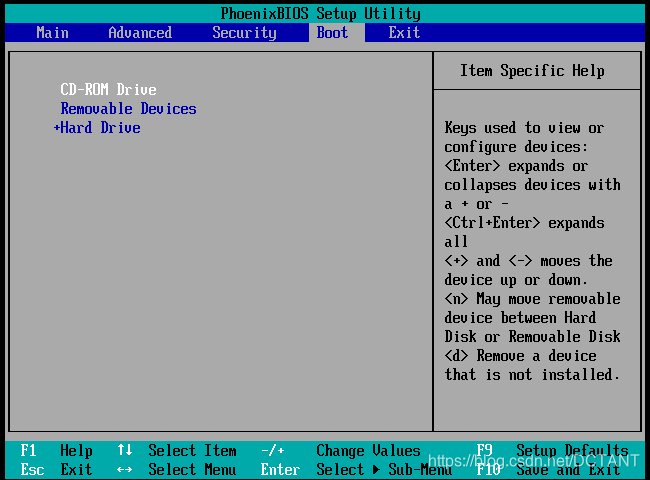Go to the Exit tab
The width and height of the screenshot is (650, 480).
click(404, 33)
